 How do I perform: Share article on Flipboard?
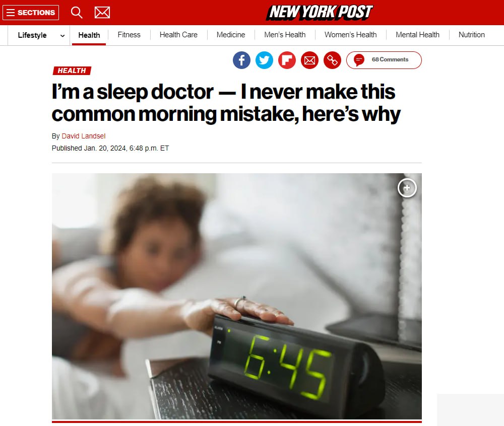[287, 60]
